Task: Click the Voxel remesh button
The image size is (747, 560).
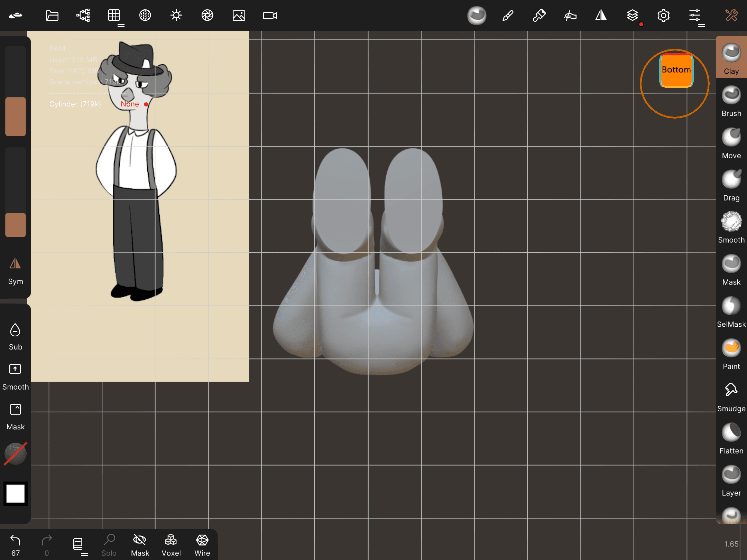Action: point(171,545)
